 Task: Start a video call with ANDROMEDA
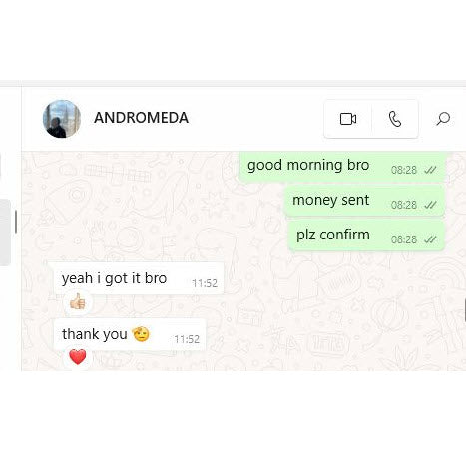[348, 119]
